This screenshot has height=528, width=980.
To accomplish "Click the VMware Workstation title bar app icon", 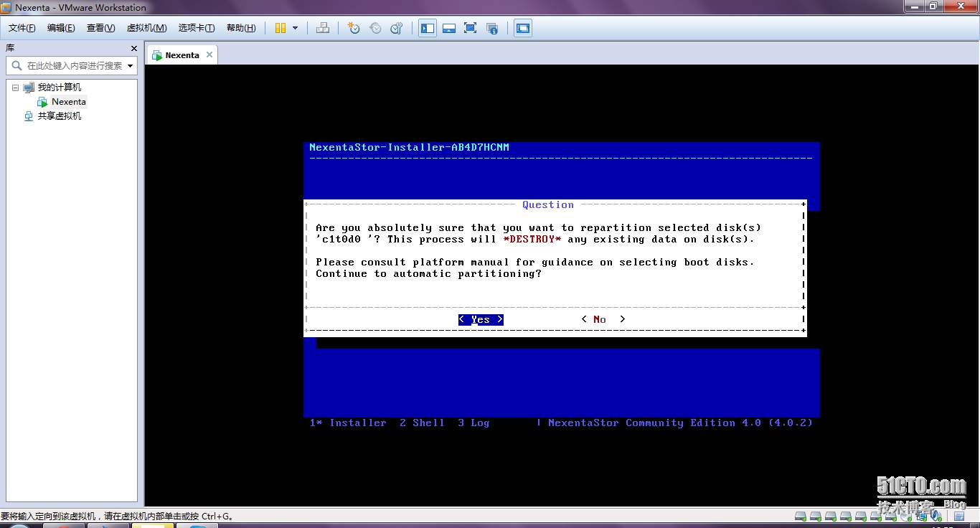I will click(6, 8).
